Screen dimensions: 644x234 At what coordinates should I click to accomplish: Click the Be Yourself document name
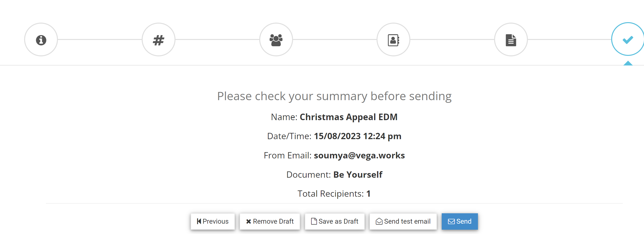tap(358, 175)
